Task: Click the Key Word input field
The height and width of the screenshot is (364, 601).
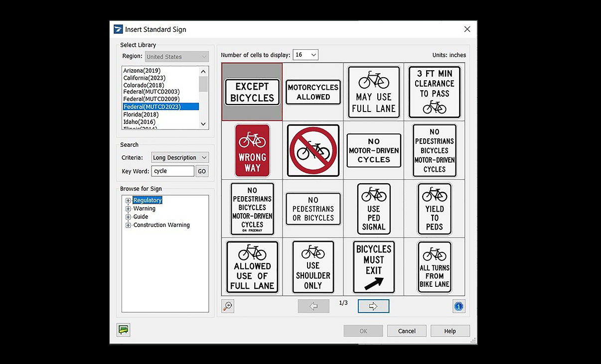Action: pyautogui.click(x=172, y=171)
